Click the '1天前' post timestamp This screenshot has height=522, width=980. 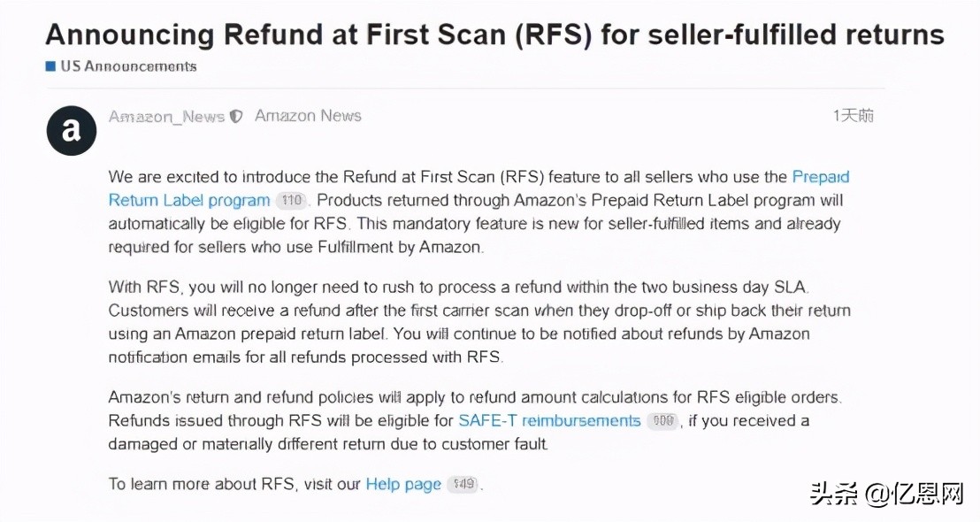coord(853,116)
